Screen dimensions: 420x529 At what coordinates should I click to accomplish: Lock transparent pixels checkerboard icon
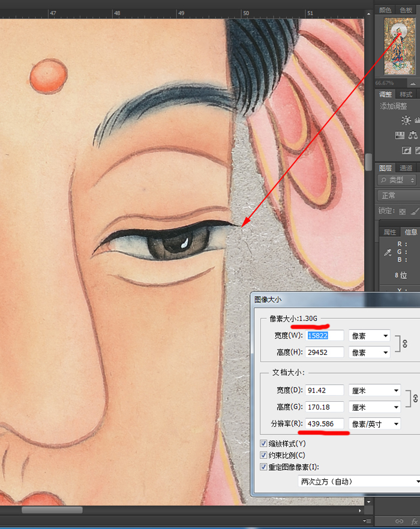(x=402, y=212)
